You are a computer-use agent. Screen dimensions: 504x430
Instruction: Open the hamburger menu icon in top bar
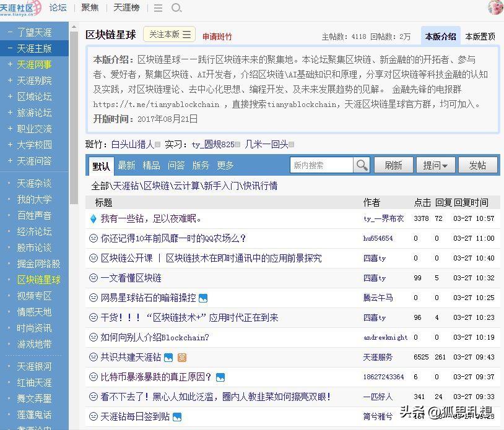pos(158,8)
